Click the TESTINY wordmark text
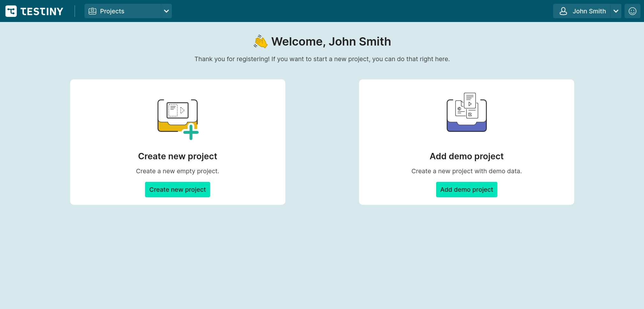The height and width of the screenshot is (309, 644). point(42,11)
